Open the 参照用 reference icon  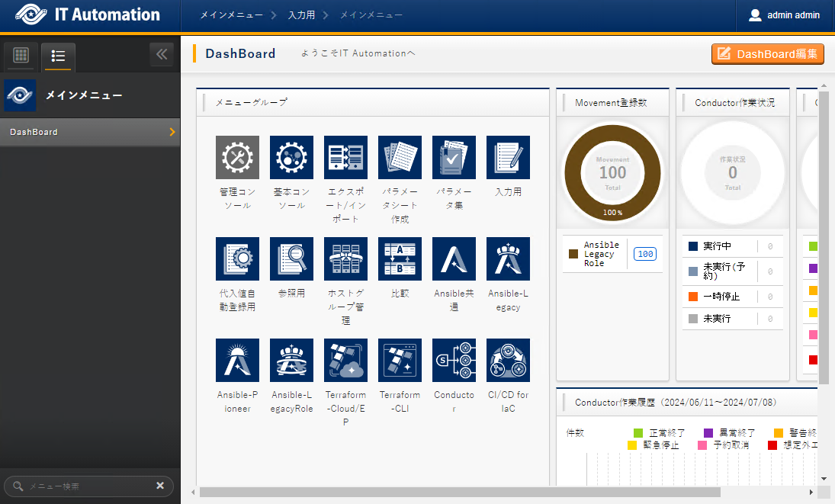tap(291, 259)
